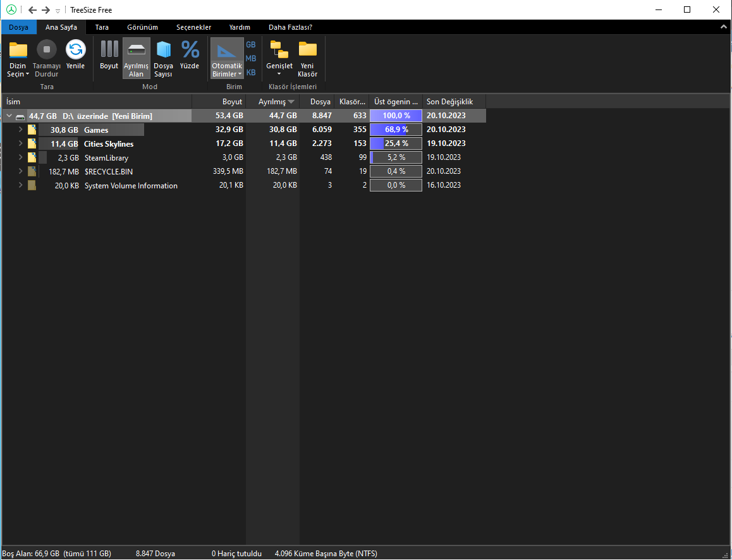Sort by the Klasör... column header

[351, 102]
